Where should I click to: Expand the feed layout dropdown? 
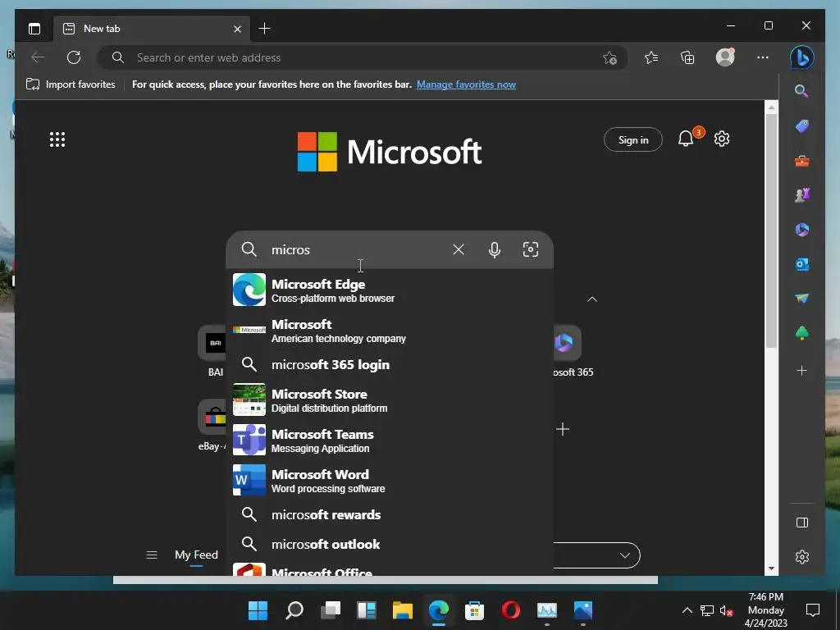[x=624, y=555]
